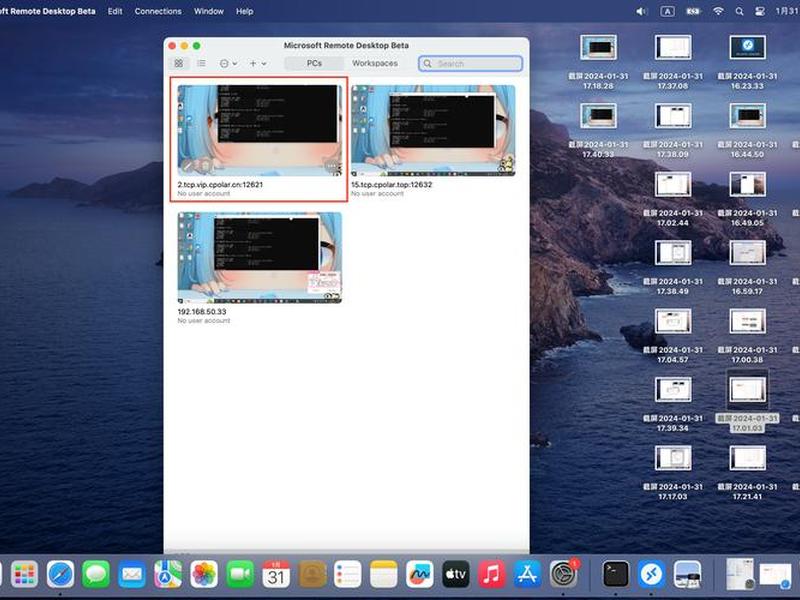The image size is (800, 600).
Task: Select the PCs tab
Action: coord(314,63)
